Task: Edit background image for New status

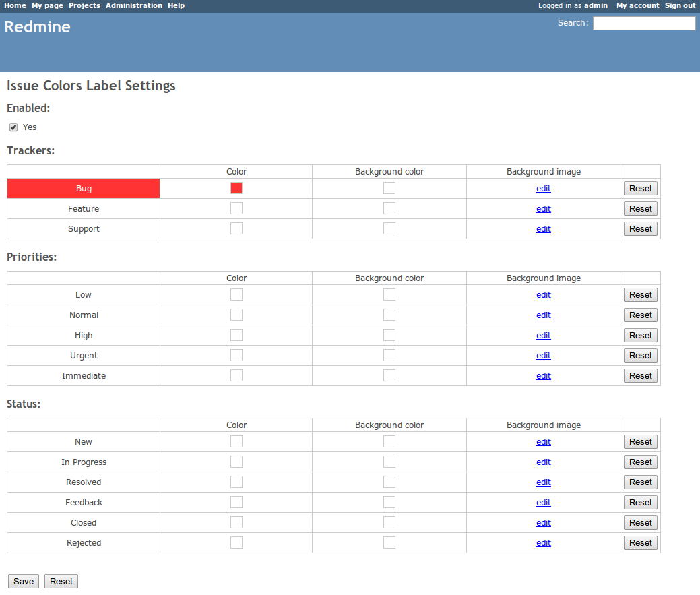Action: 543,441
